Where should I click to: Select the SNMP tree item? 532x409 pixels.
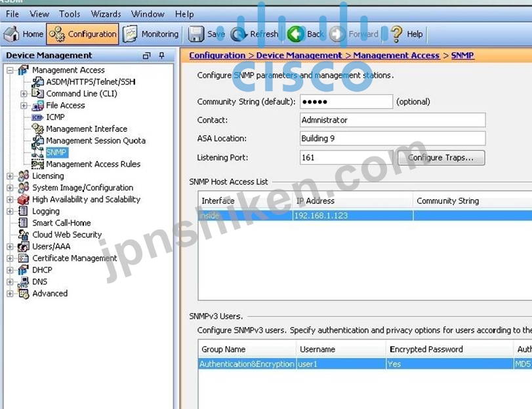56,152
